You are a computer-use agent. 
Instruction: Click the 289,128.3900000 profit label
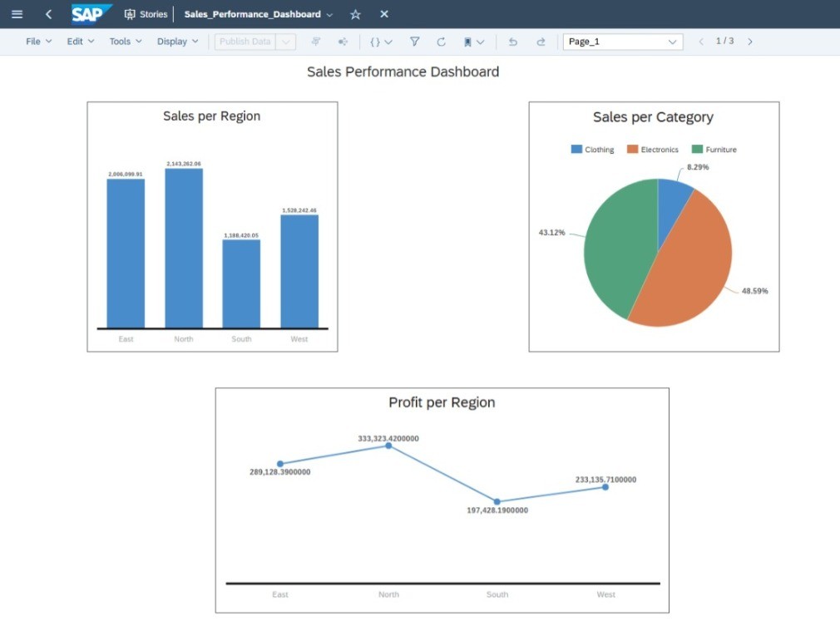click(279, 472)
